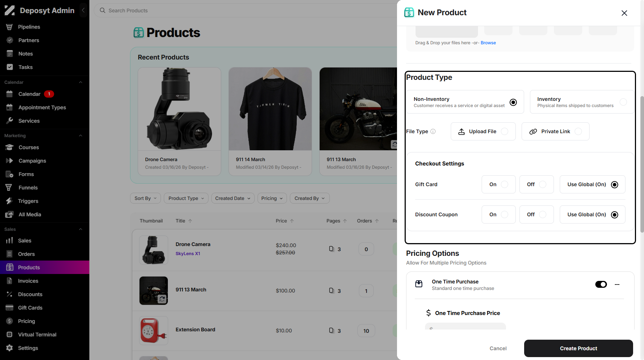Open the Created Date filter dropdown
This screenshot has height=360, width=644.
pos(232,198)
